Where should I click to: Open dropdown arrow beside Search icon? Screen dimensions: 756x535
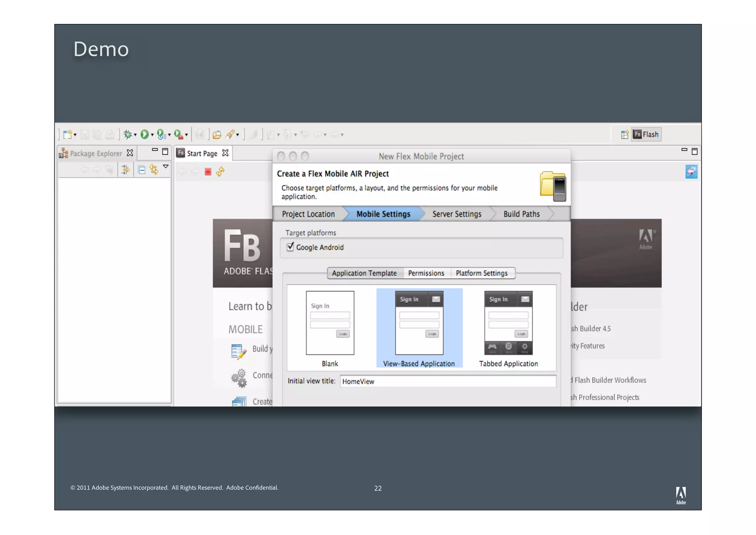pyautogui.click(x=237, y=135)
